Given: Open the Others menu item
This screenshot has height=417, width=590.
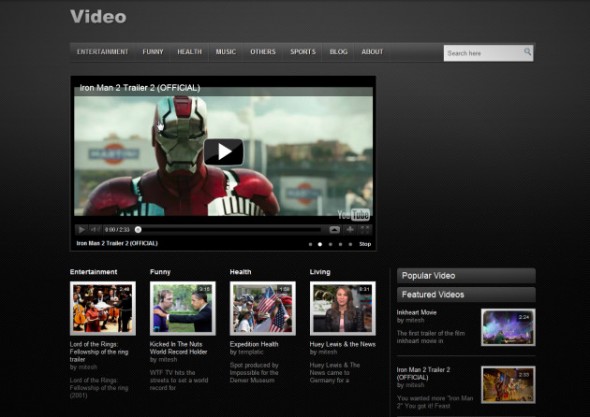Looking at the screenshot, I should coord(263,52).
